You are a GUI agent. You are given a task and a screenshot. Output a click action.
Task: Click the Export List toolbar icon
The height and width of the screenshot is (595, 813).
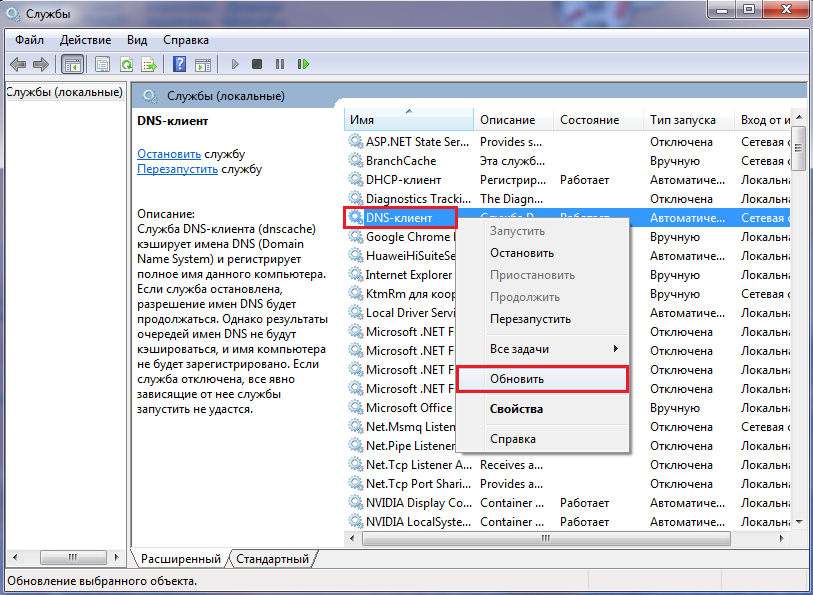click(x=149, y=64)
